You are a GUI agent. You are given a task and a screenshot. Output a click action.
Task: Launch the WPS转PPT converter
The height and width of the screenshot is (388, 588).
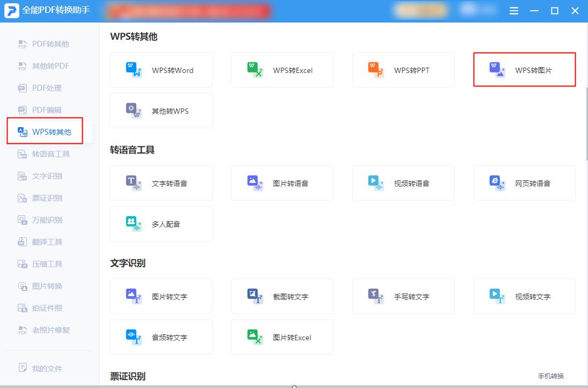tap(403, 69)
